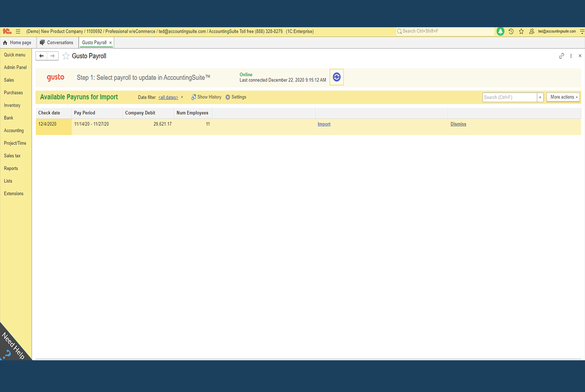Change the all dates filter link
The width and height of the screenshot is (585, 392).
tap(168, 97)
